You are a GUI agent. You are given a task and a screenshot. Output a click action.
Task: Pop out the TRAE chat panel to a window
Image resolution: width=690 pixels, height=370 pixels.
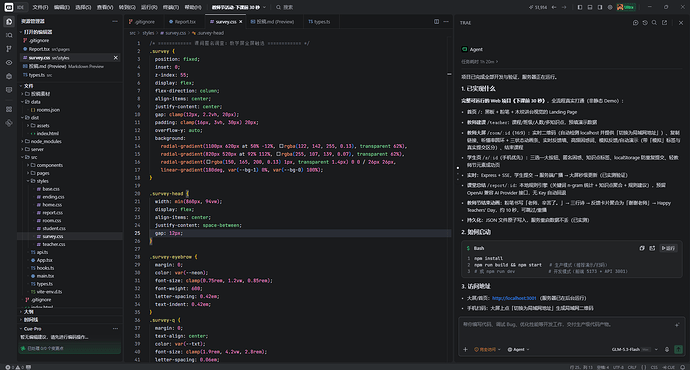[x=664, y=22]
